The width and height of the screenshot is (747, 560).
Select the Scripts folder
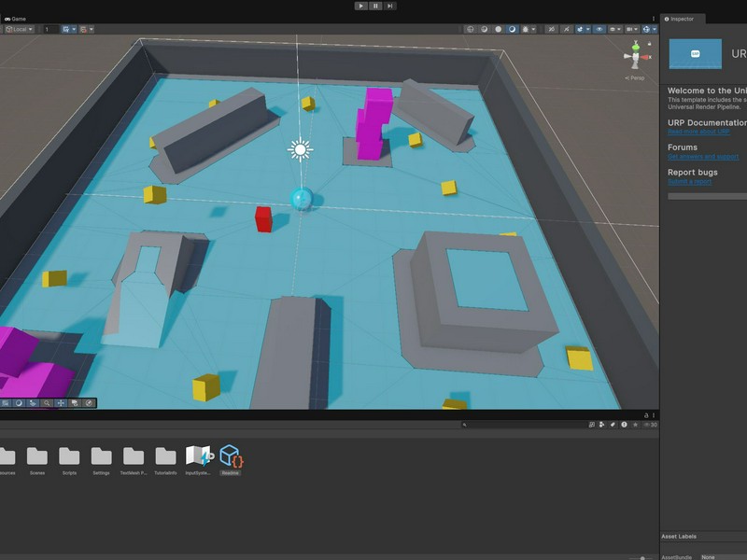tap(69, 457)
